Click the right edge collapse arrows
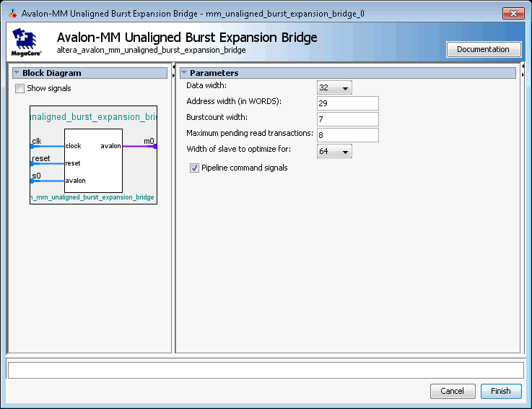 [523, 70]
